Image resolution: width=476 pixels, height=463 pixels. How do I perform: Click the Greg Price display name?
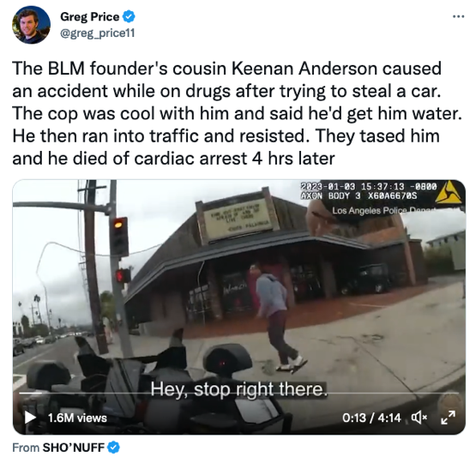89,16
